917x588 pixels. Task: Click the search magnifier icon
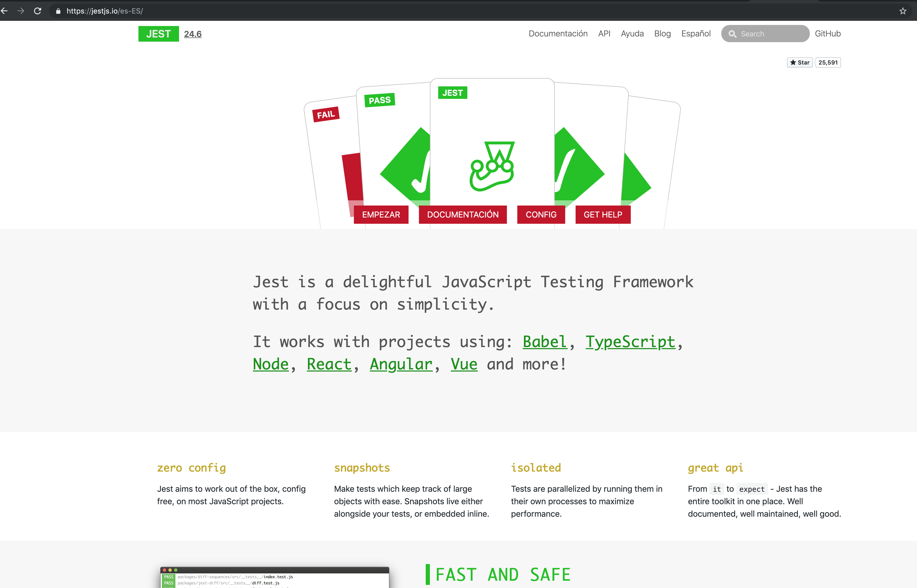[x=733, y=34]
